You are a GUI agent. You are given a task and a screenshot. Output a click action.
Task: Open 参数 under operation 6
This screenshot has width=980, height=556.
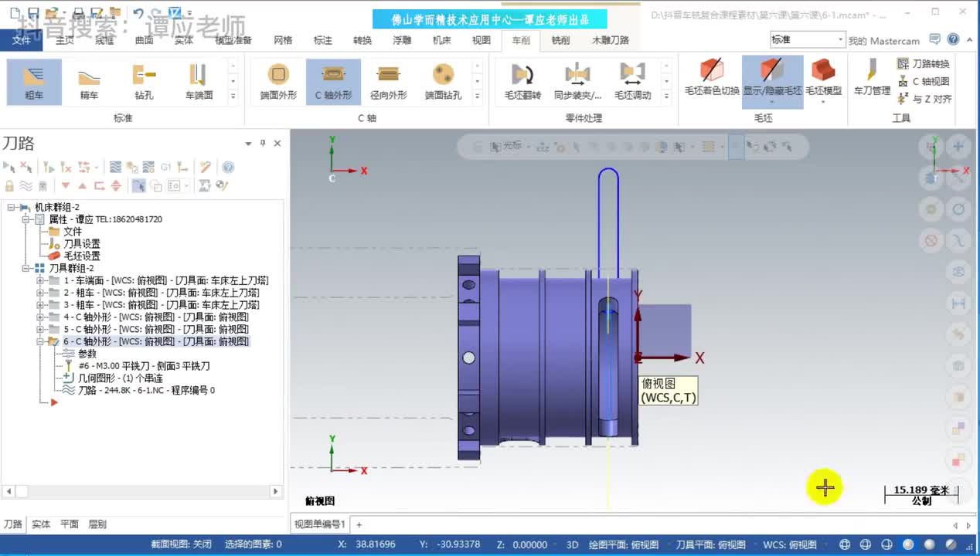(x=87, y=354)
